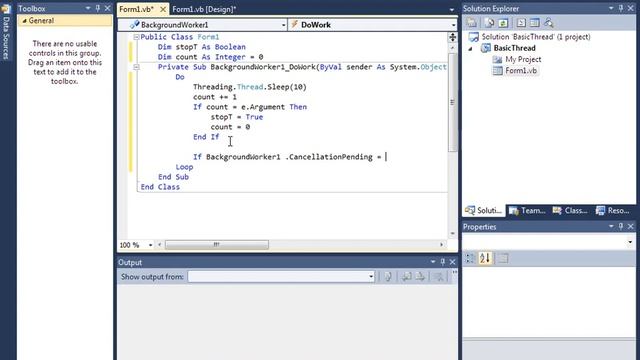The height and width of the screenshot is (360, 640).
Task: Toggle auto-hide pin on Output panel
Action: 443,262
